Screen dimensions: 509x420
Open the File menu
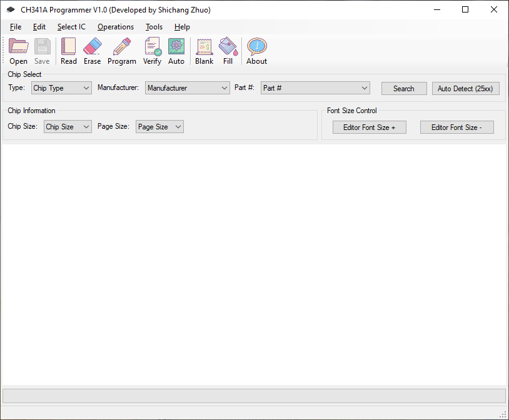(16, 27)
